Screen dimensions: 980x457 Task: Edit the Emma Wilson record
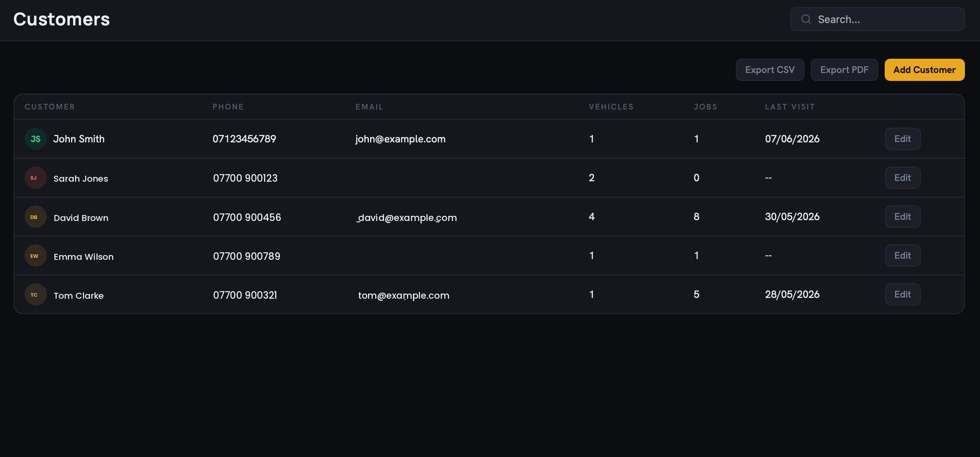903,255
